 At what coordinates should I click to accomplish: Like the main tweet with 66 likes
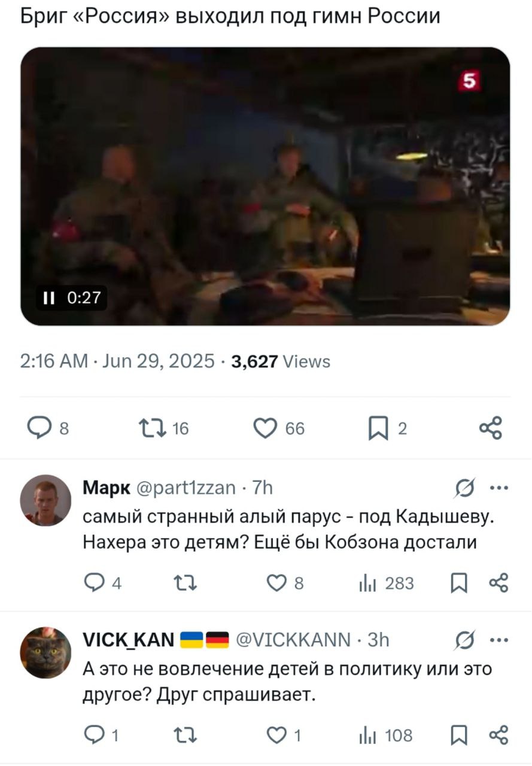click(x=279, y=428)
